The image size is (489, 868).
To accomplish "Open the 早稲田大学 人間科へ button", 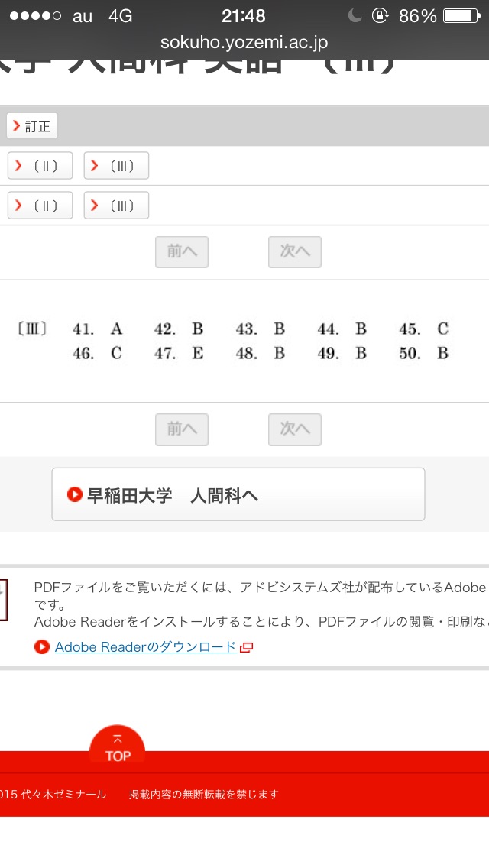I will click(238, 495).
